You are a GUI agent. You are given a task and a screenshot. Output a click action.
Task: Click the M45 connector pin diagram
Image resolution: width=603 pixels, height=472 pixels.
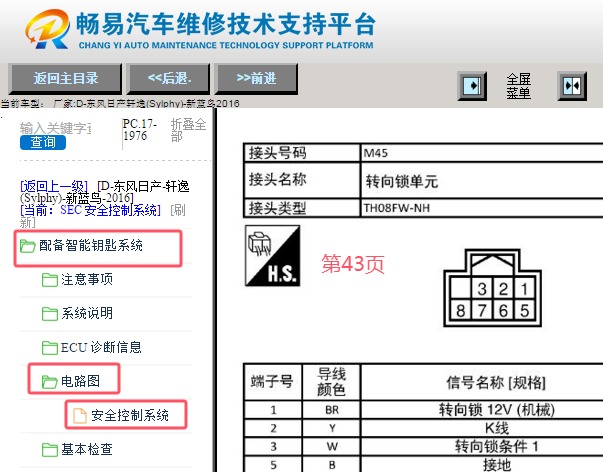(493, 288)
